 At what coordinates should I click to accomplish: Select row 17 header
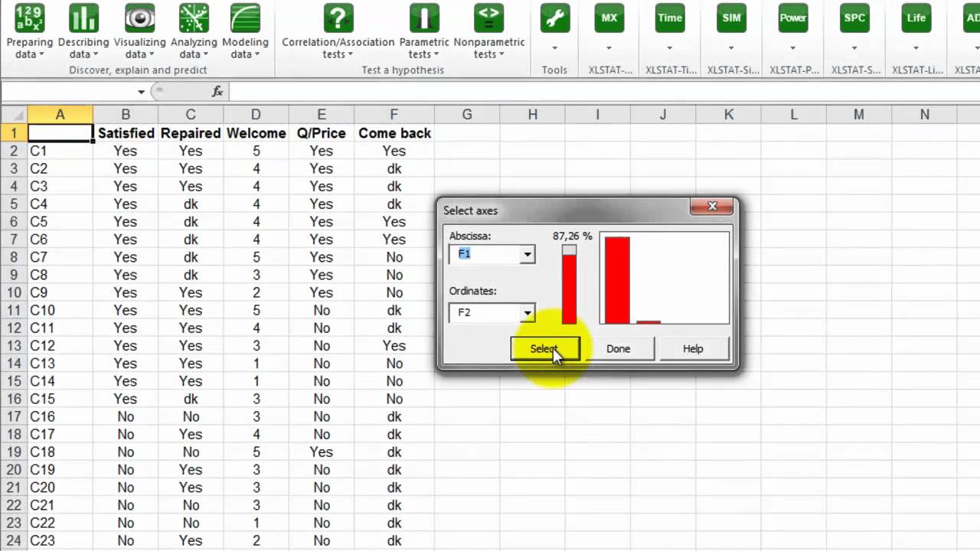pyautogui.click(x=14, y=416)
